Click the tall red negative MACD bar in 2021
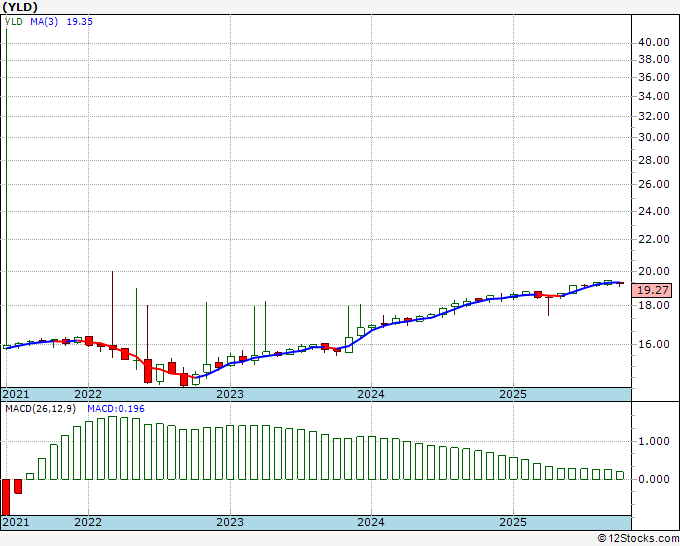This screenshot has height=546, width=680. (6, 497)
